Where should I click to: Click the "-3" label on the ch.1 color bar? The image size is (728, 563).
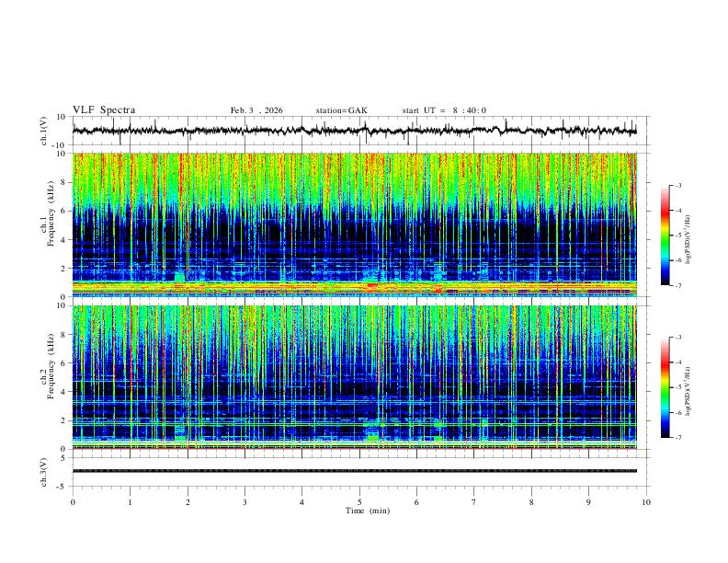[678, 185]
